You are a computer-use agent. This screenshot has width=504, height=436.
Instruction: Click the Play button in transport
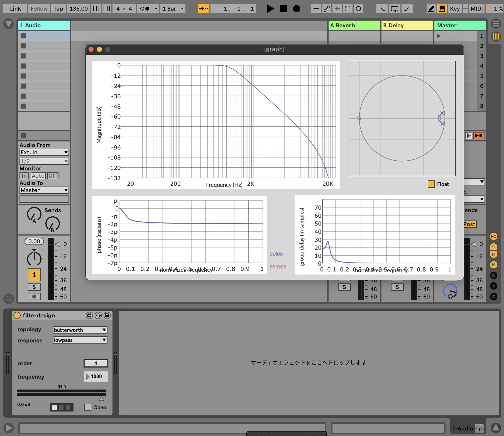(x=270, y=9)
